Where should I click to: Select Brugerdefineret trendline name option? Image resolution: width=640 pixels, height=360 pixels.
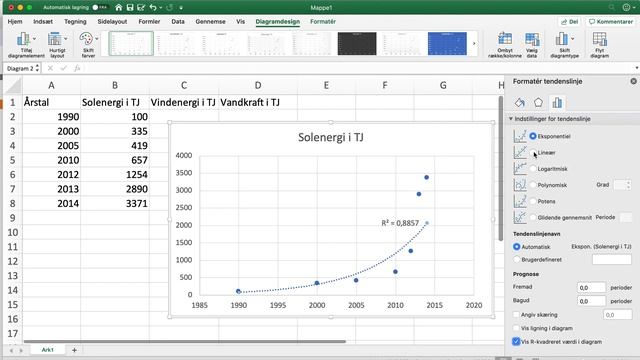517,260
